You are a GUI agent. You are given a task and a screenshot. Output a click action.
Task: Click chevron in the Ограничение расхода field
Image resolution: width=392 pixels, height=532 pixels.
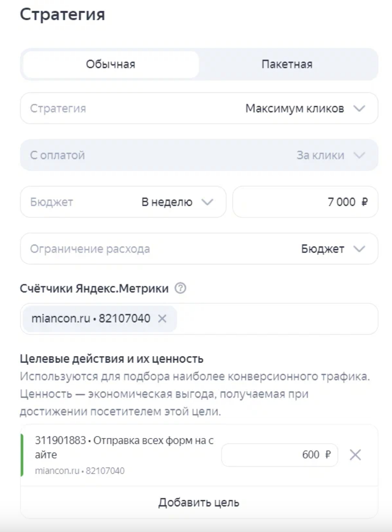click(359, 249)
